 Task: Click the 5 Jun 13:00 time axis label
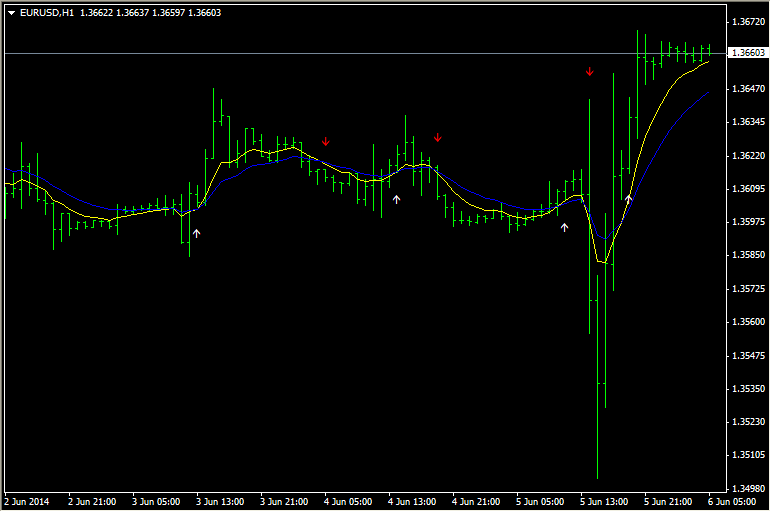(x=604, y=502)
